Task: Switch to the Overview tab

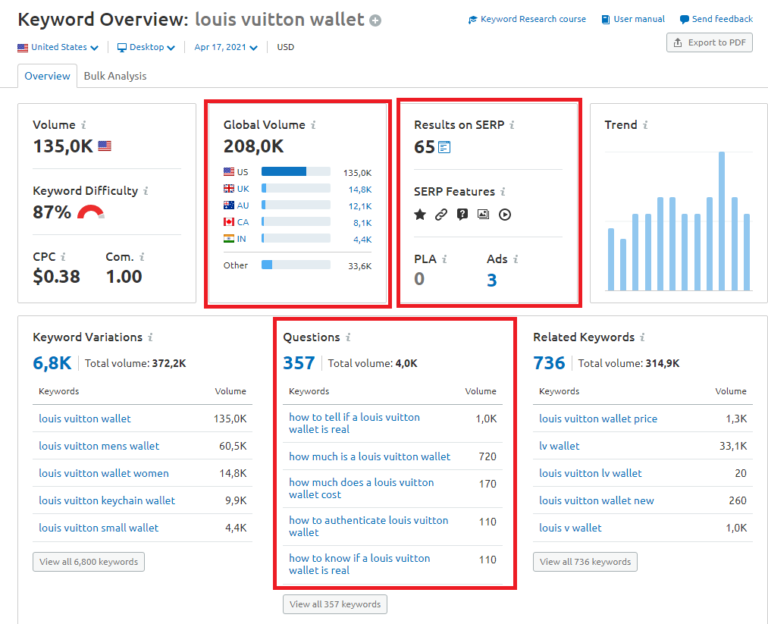Action: pos(47,76)
